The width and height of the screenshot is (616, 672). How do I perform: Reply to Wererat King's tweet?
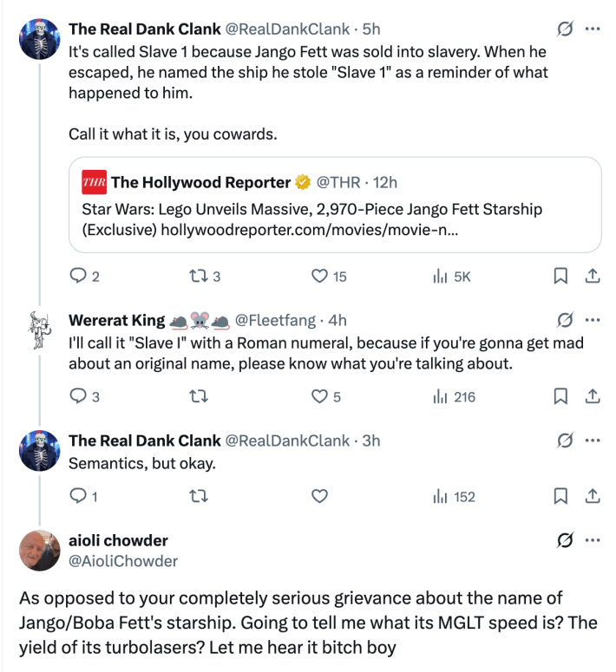(78, 397)
